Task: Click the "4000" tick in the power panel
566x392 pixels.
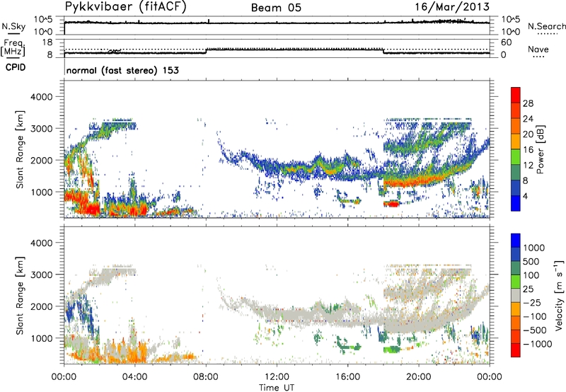Action: [x=41, y=97]
